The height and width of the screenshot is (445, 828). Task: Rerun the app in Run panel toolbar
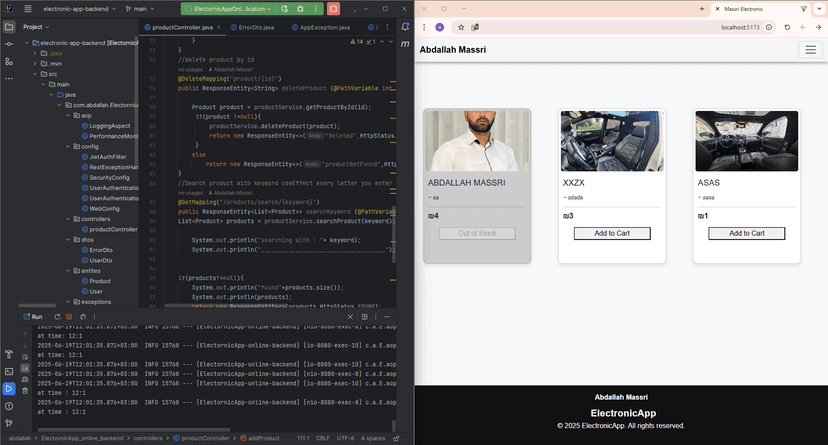(x=57, y=317)
